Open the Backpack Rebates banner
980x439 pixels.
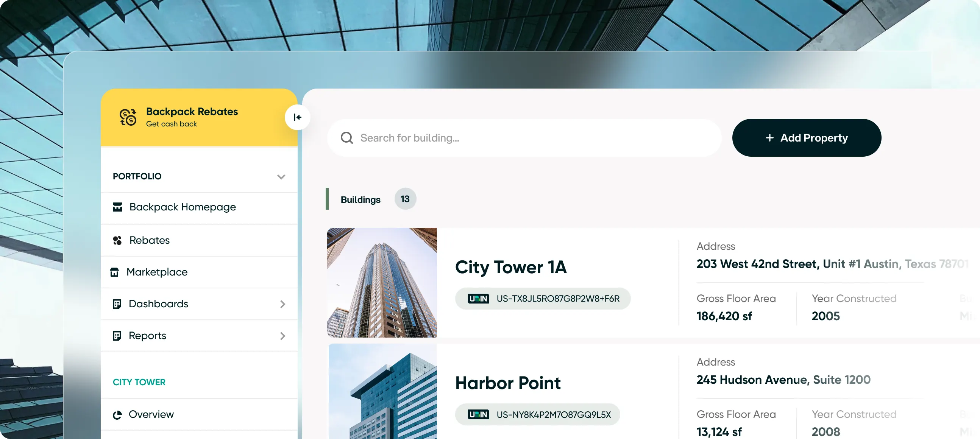[x=199, y=117]
